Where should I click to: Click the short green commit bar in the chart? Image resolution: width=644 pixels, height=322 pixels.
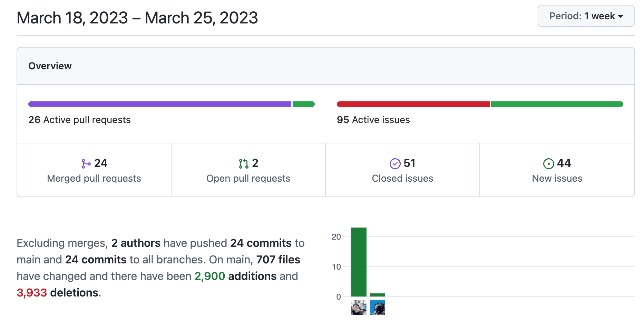[x=377, y=295]
